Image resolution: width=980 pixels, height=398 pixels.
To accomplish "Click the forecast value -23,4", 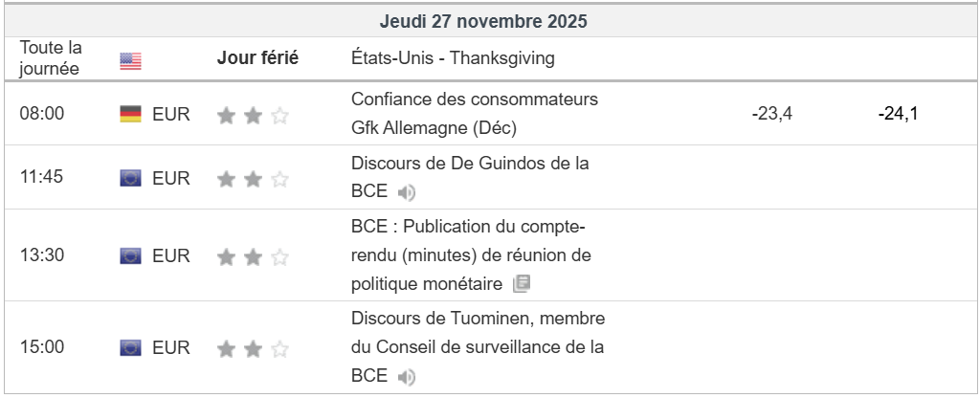I will [773, 115].
